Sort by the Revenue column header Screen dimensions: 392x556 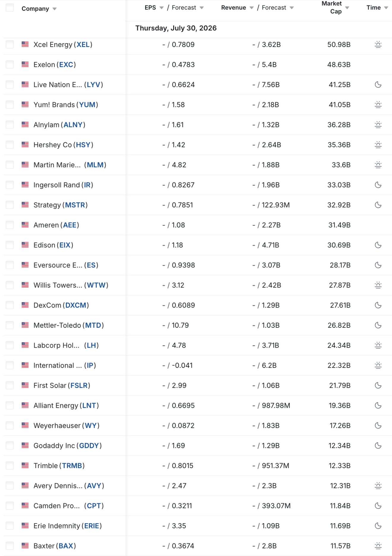coord(233,8)
